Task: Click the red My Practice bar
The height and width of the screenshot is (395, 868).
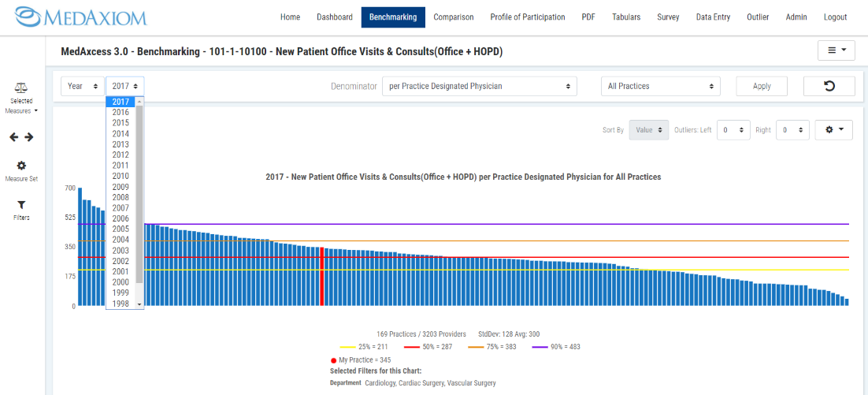Action: (321, 276)
